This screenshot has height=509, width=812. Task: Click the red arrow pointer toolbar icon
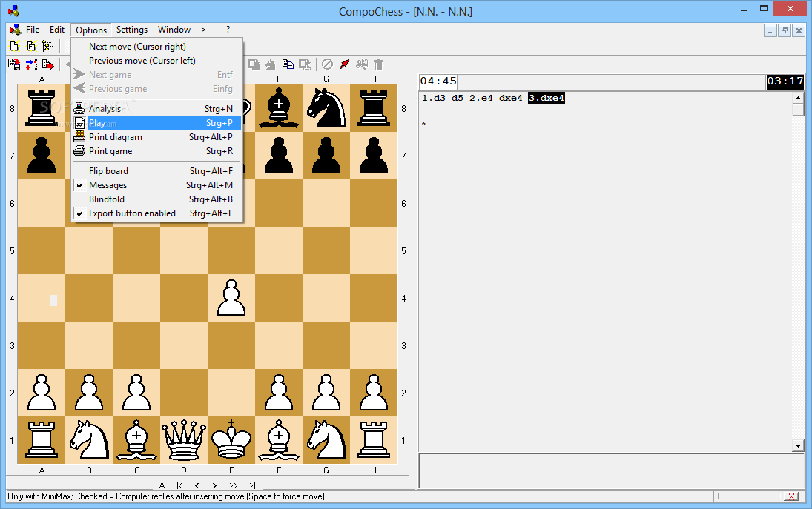[x=344, y=64]
